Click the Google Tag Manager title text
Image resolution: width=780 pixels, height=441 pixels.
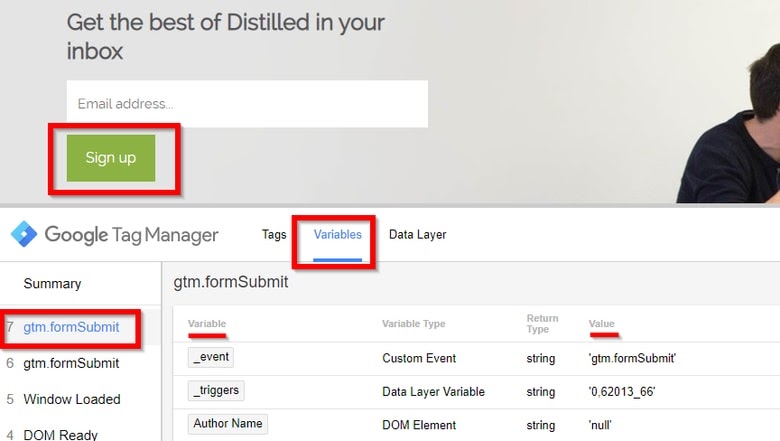point(131,235)
